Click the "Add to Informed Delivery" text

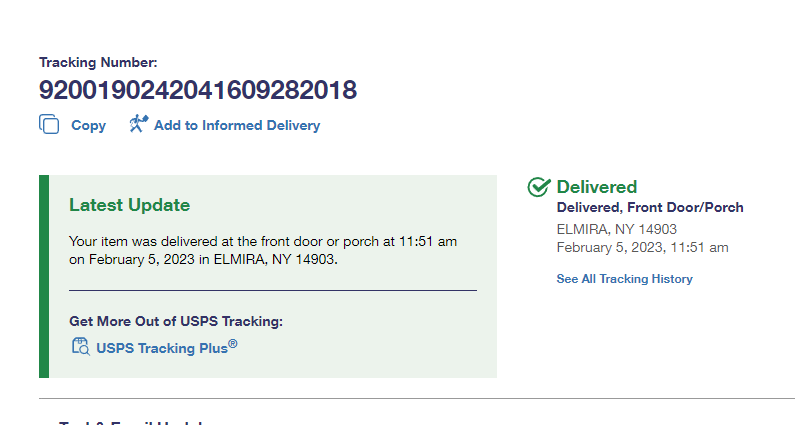coord(237,125)
